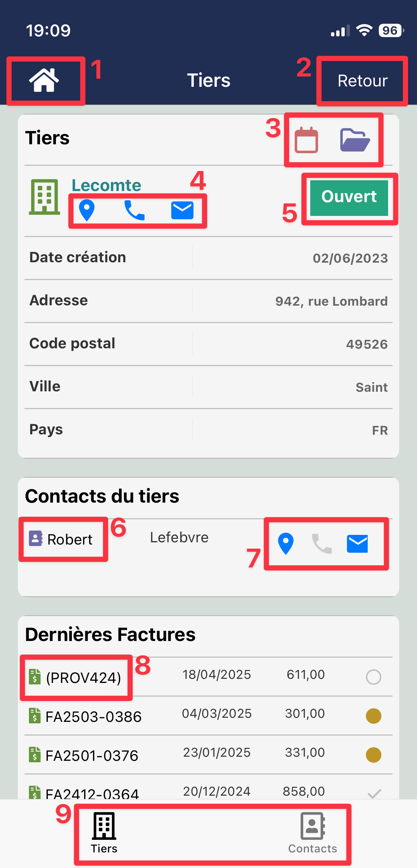Tap greyed phone icon for Robert

point(322,544)
